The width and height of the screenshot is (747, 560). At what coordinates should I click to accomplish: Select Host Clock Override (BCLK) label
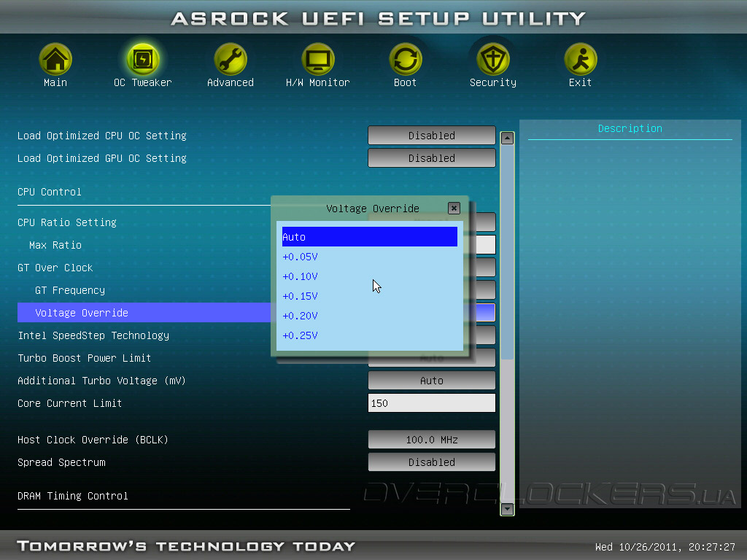[93, 440]
